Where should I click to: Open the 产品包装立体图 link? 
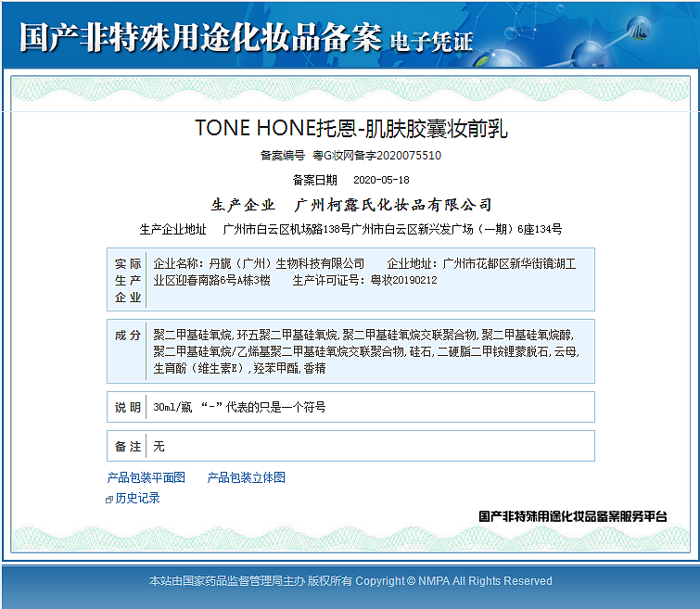pyautogui.click(x=246, y=477)
